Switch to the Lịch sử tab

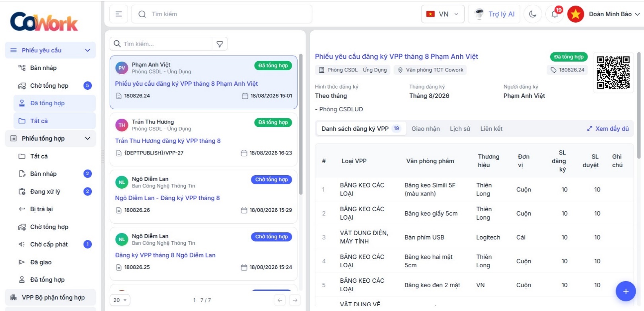[x=460, y=129]
